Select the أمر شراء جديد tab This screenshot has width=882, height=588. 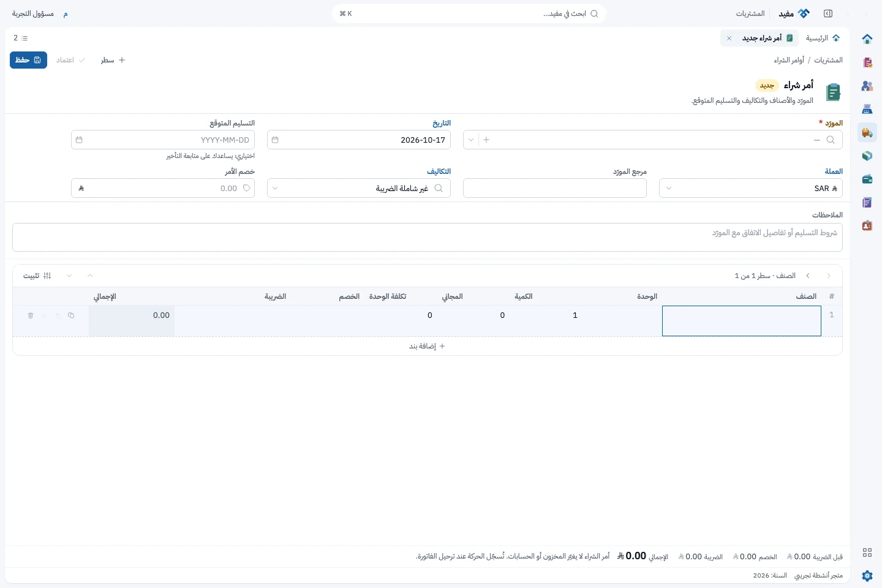(x=760, y=38)
